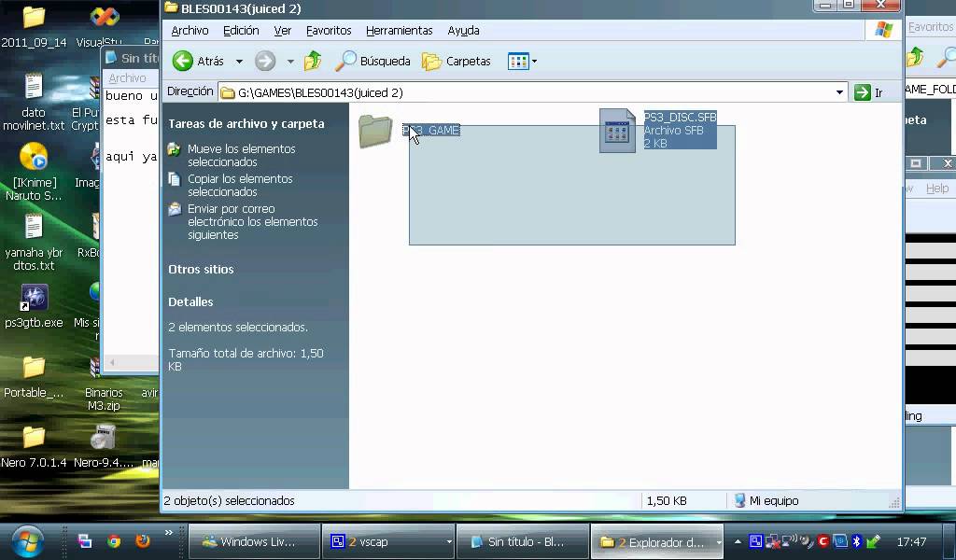This screenshot has height=560, width=956.
Task: Click the Windows flag logo in Explorer
Action: (883, 30)
